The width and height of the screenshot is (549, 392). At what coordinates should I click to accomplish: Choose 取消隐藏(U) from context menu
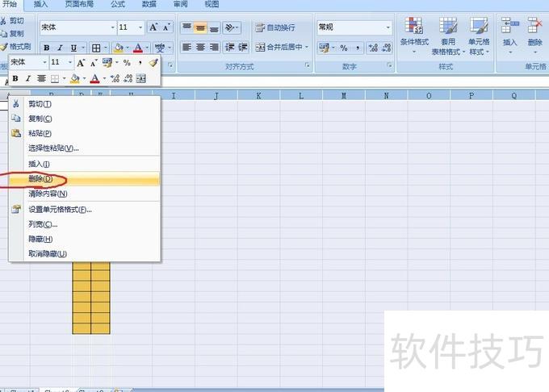(x=85, y=254)
